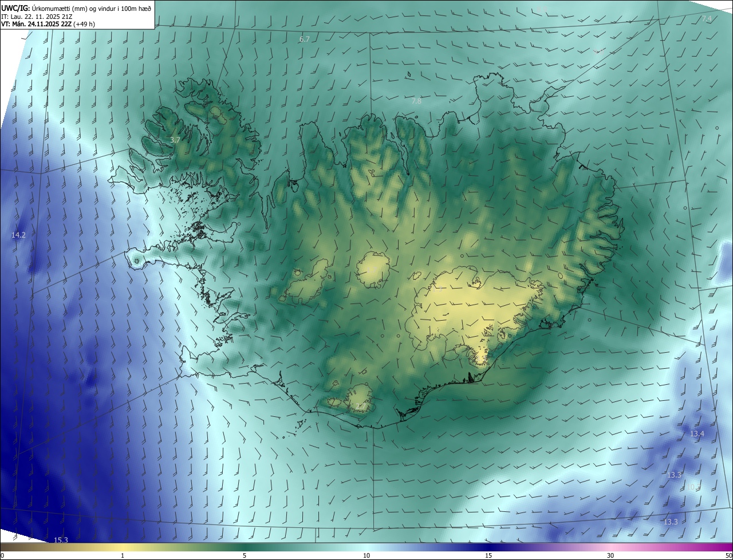Click the "14.2" value label in the west
This screenshot has width=733, height=560.
[x=18, y=235]
